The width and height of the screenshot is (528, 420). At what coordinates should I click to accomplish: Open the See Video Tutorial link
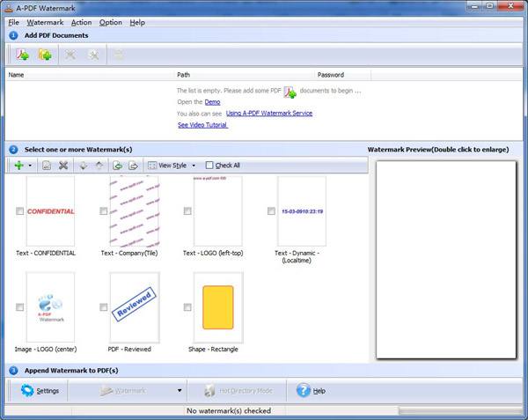[202, 125]
